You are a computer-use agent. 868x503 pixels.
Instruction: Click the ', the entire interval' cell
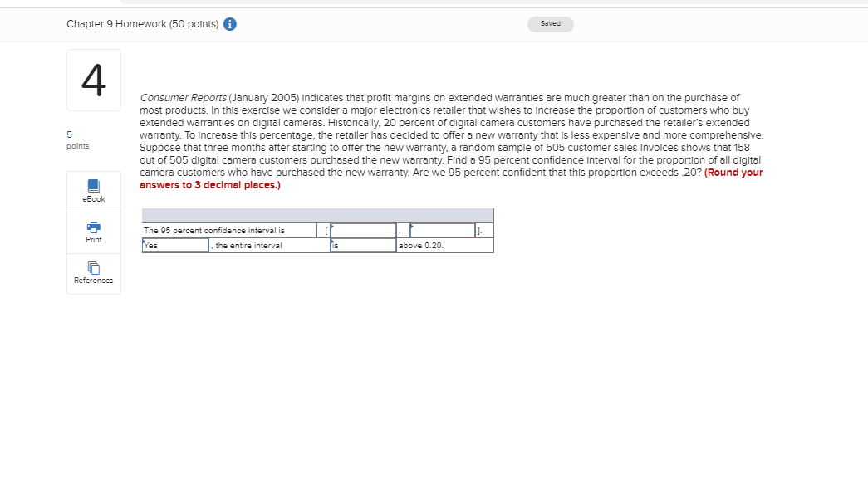[270, 246]
